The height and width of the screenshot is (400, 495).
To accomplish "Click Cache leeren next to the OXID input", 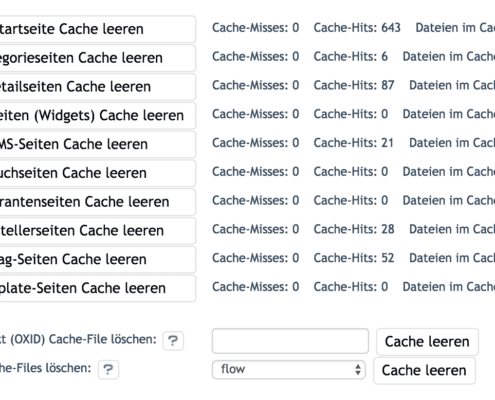I will point(427,342).
